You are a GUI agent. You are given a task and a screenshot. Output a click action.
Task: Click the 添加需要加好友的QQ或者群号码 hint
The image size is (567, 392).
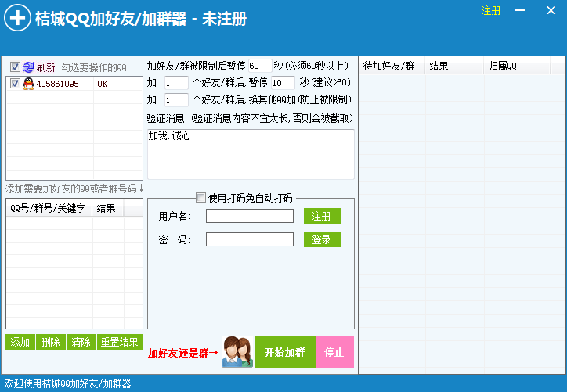74,189
